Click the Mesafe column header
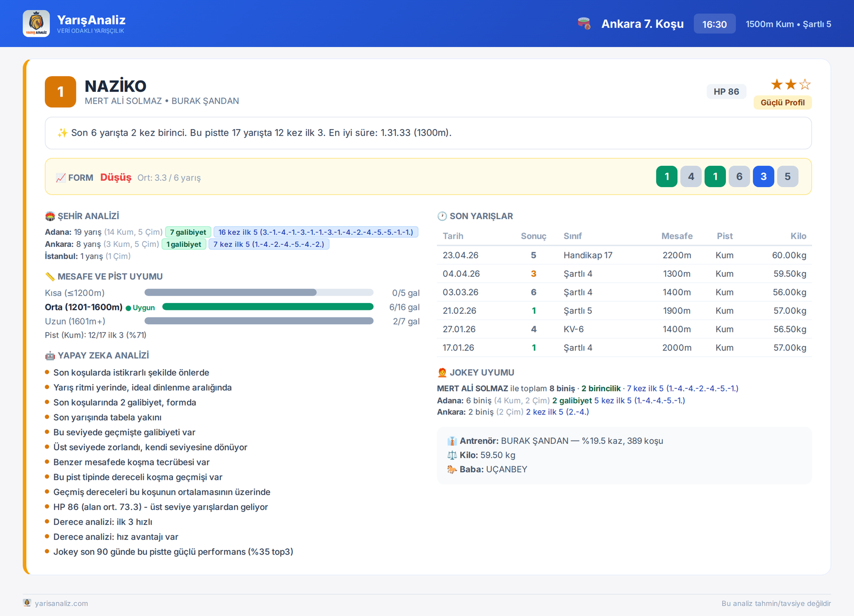The image size is (854, 616). click(677, 236)
